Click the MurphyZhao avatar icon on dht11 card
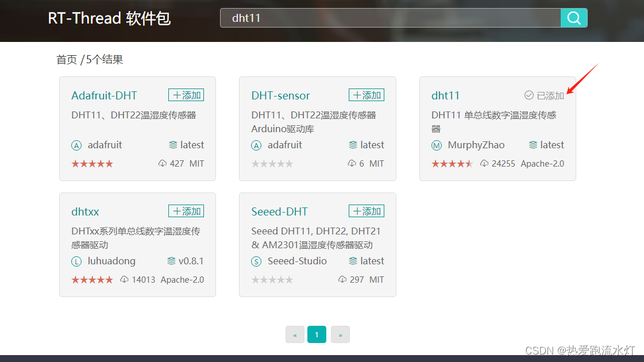 (x=437, y=145)
